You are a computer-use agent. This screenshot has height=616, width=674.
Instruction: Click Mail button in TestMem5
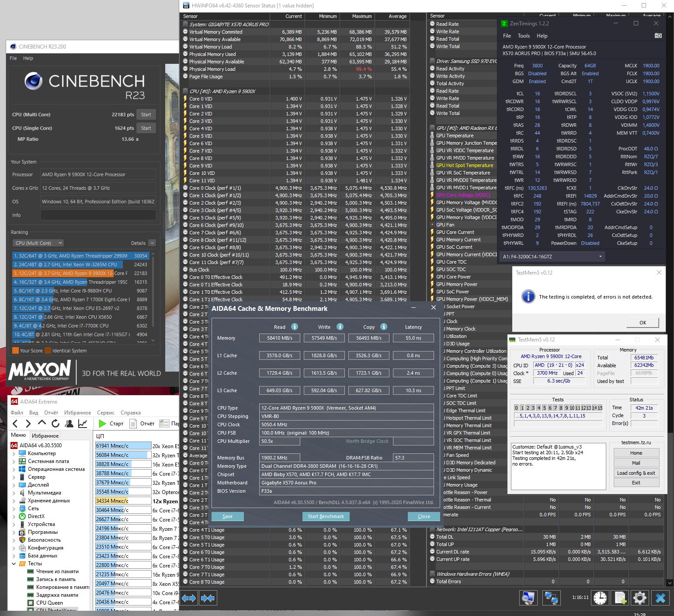tap(636, 463)
